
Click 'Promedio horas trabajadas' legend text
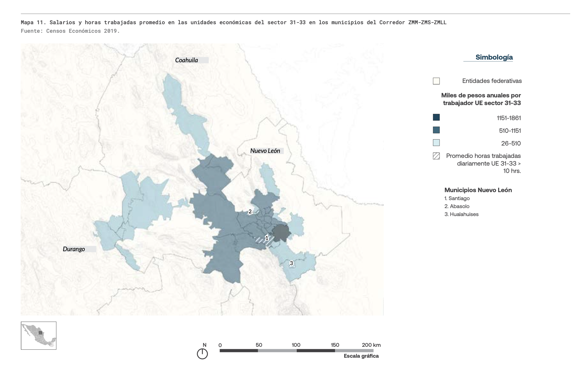(x=484, y=156)
